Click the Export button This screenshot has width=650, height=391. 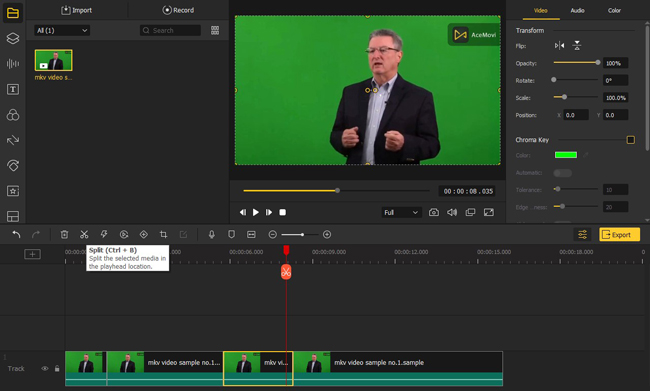pos(619,235)
